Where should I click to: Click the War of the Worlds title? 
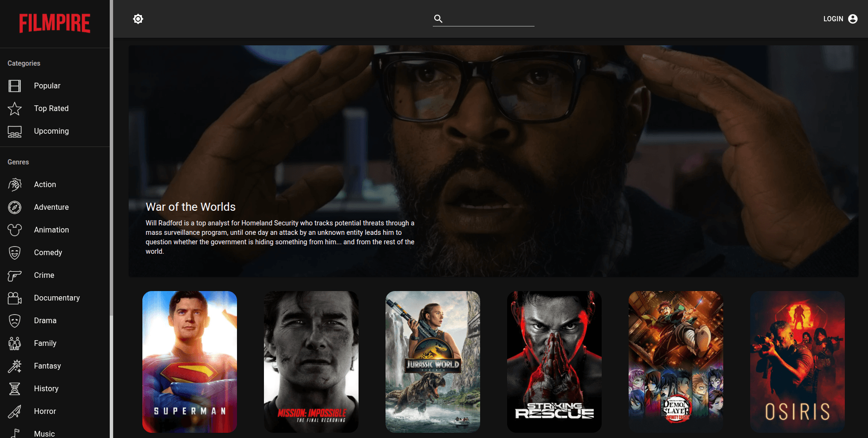[x=191, y=207]
